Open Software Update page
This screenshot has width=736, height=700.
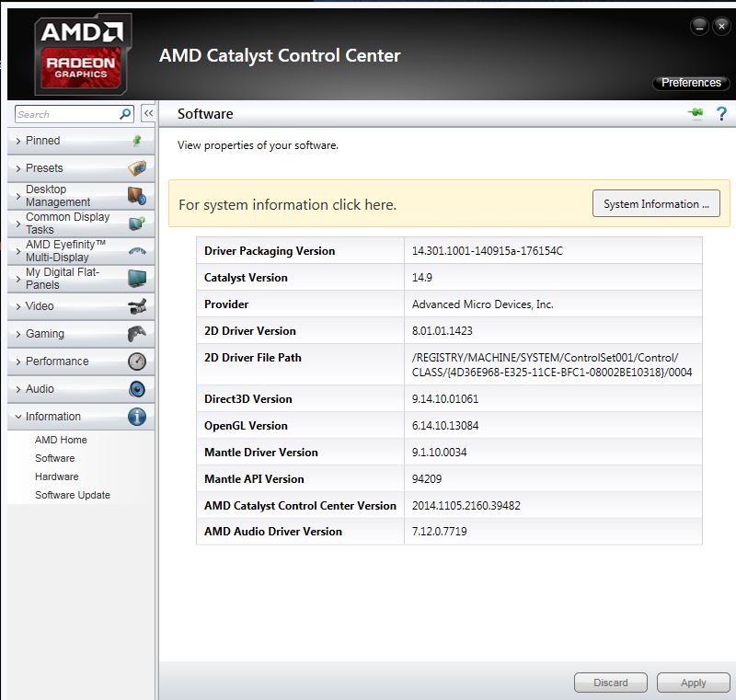pyautogui.click(x=73, y=495)
